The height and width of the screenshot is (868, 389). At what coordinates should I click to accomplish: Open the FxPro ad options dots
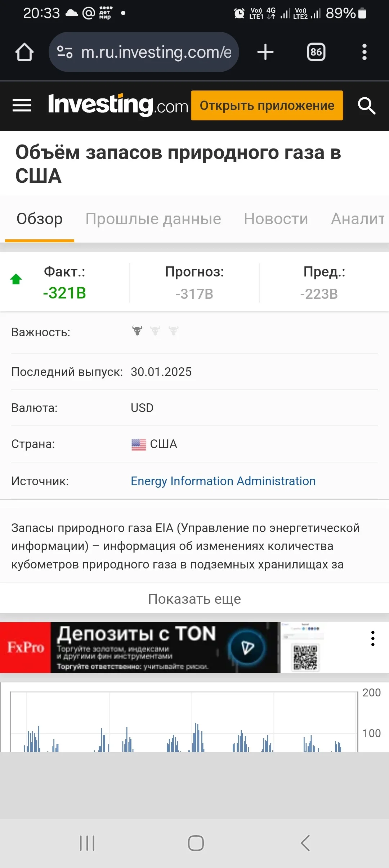coord(373,638)
